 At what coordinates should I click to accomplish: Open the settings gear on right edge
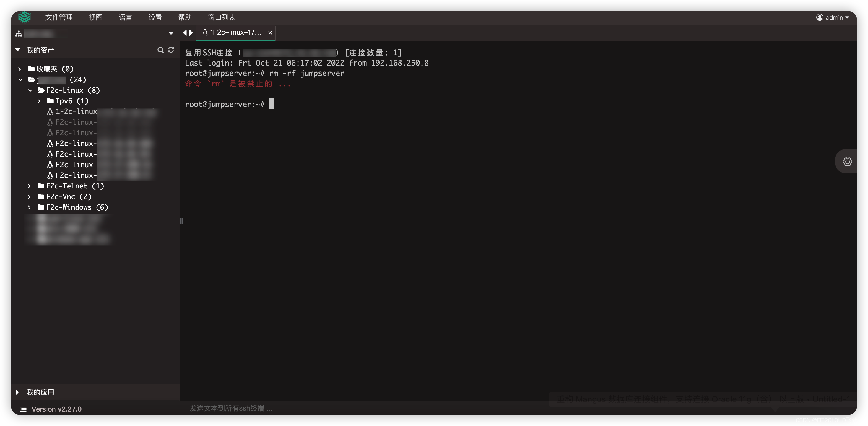[847, 161]
